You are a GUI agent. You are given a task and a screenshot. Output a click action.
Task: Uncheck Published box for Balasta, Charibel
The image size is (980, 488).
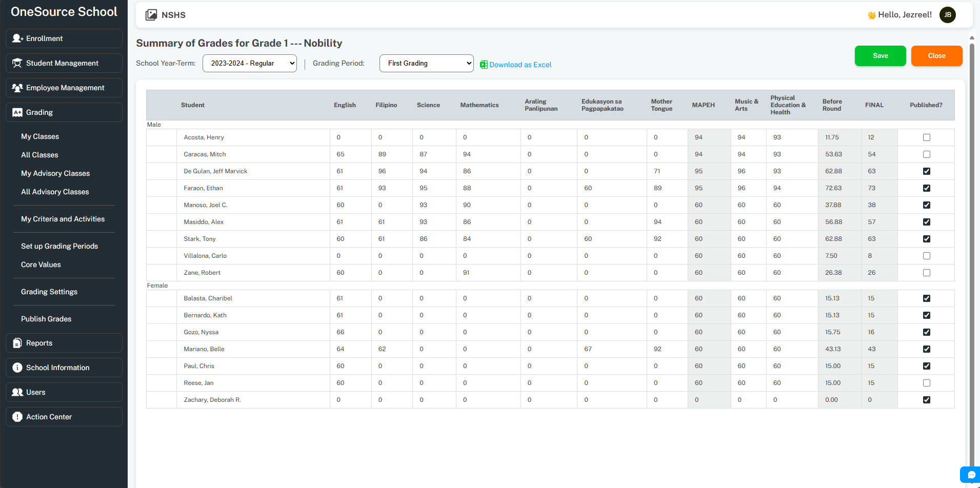point(926,298)
